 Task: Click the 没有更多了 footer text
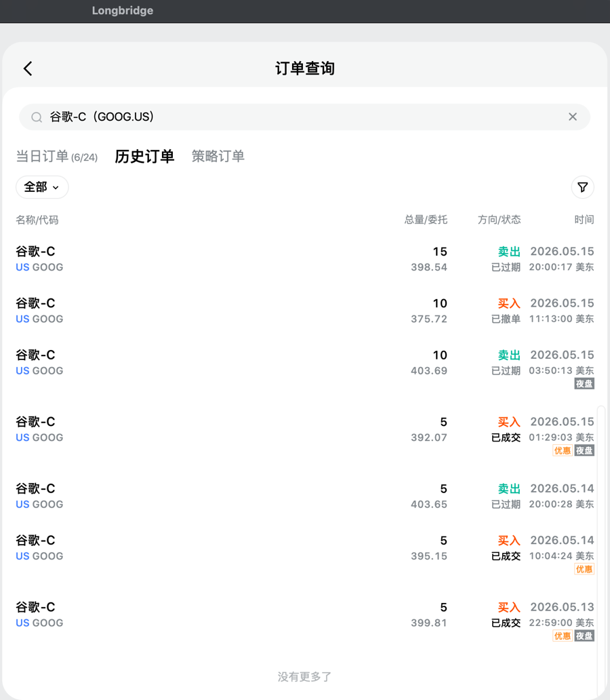[x=304, y=677]
